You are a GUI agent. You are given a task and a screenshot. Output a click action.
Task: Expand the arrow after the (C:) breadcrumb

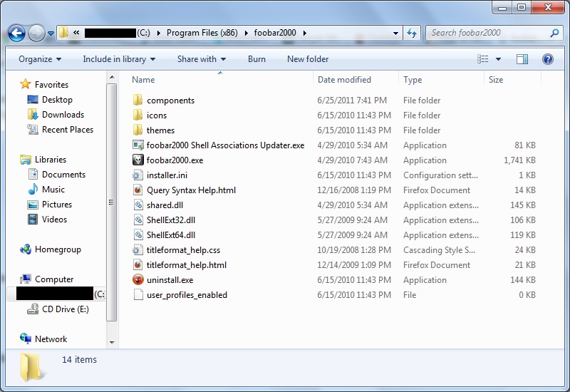coord(158,33)
